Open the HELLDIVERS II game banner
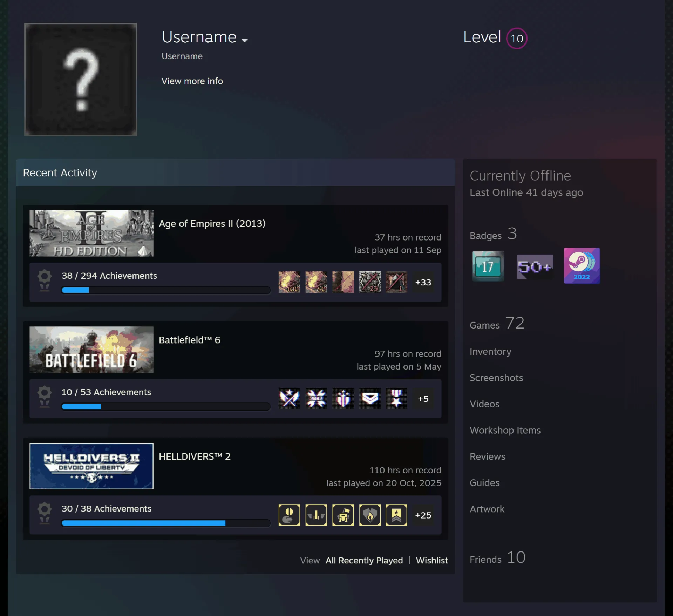Image resolution: width=673 pixels, height=616 pixels. tap(91, 466)
